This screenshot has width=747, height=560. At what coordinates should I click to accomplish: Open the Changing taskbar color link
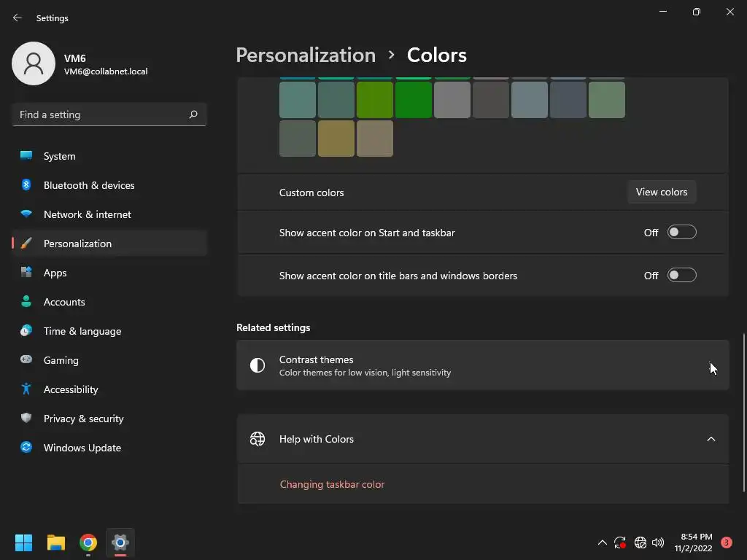click(x=332, y=484)
